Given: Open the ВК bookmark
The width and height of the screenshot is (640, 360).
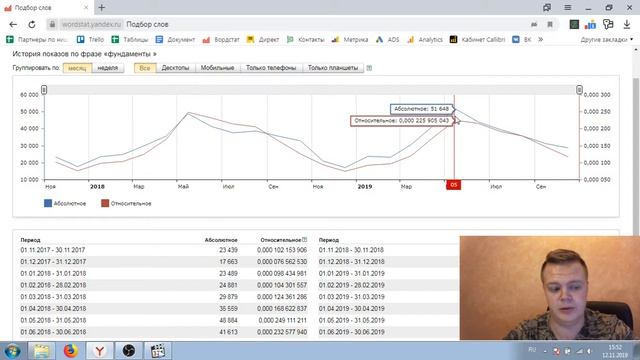Looking at the screenshot, I should click(522, 40).
